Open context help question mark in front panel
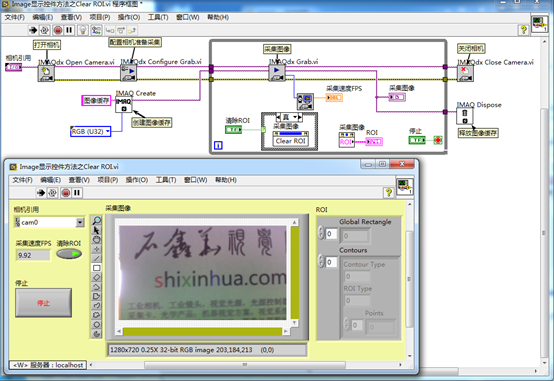 click(389, 193)
